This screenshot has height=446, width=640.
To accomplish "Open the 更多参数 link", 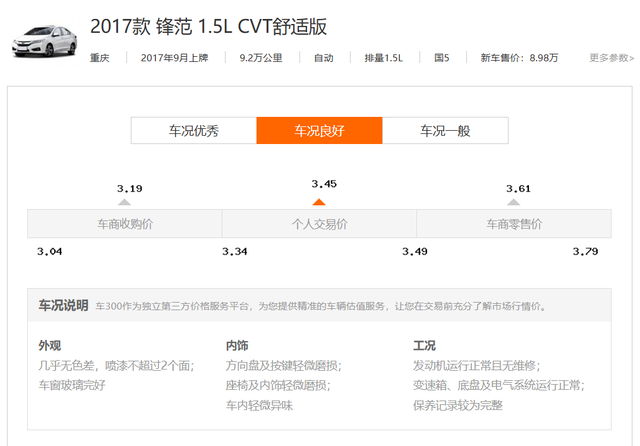I will 611,58.
